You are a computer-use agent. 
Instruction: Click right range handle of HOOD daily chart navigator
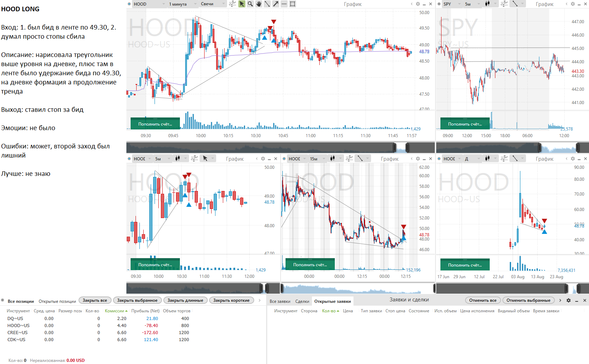(579, 289)
